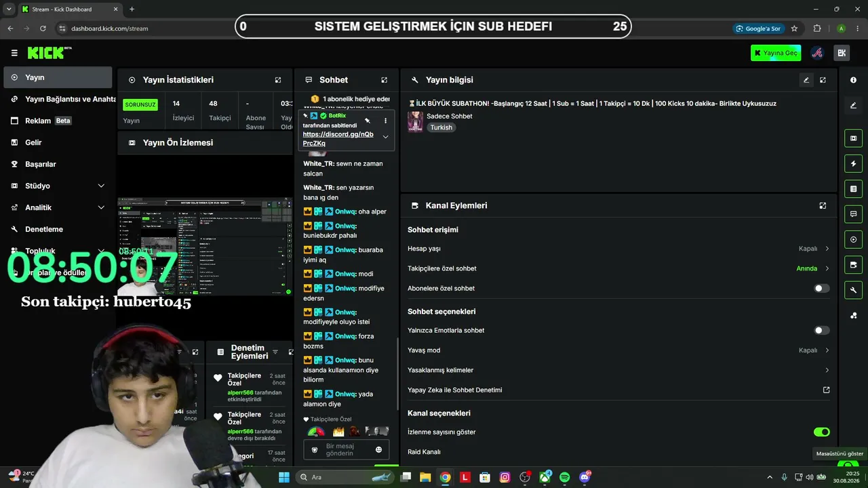Click the pencil edit icon in the right rail

point(853,105)
